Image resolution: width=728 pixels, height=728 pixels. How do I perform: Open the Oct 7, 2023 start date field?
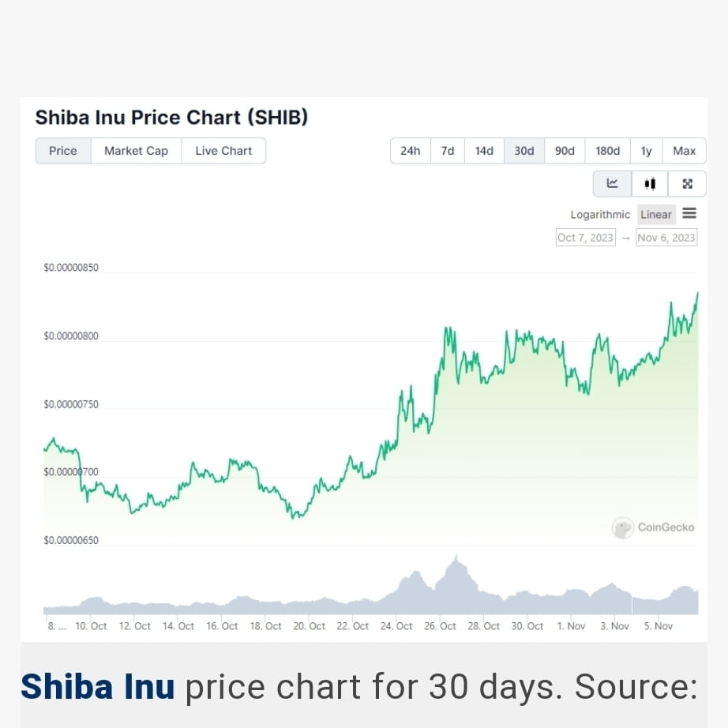tap(585, 237)
